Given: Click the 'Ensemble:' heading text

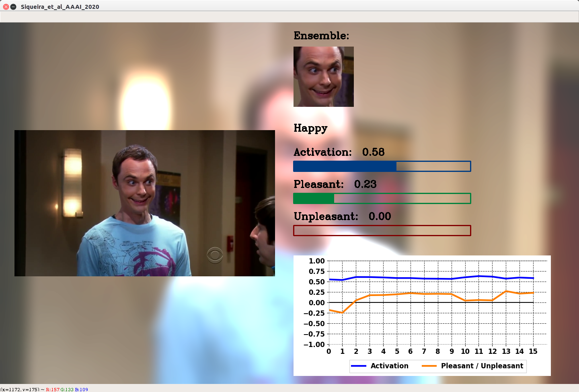Looking at the screenshot, I should coord(321,36).
